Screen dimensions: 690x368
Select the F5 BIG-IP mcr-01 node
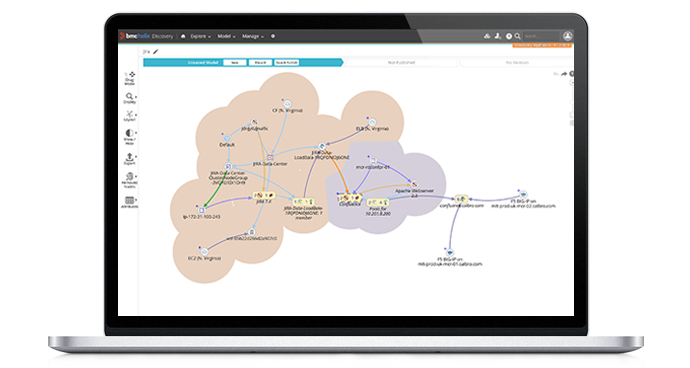tap(449, 253)
